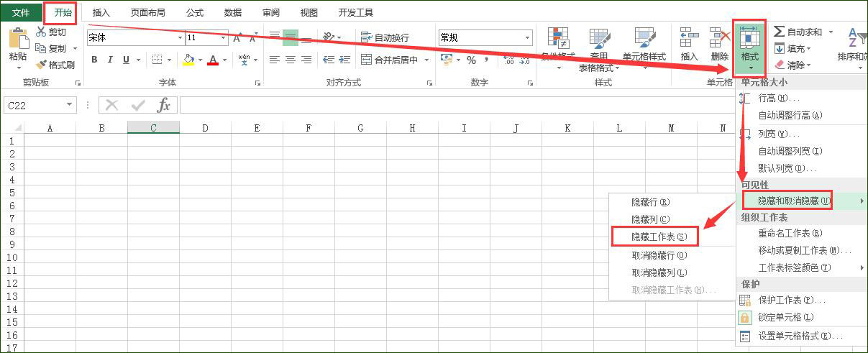868x353 pixels.
Task: Switch to the Formulas (公式) tab
Action: click(194, 12)
